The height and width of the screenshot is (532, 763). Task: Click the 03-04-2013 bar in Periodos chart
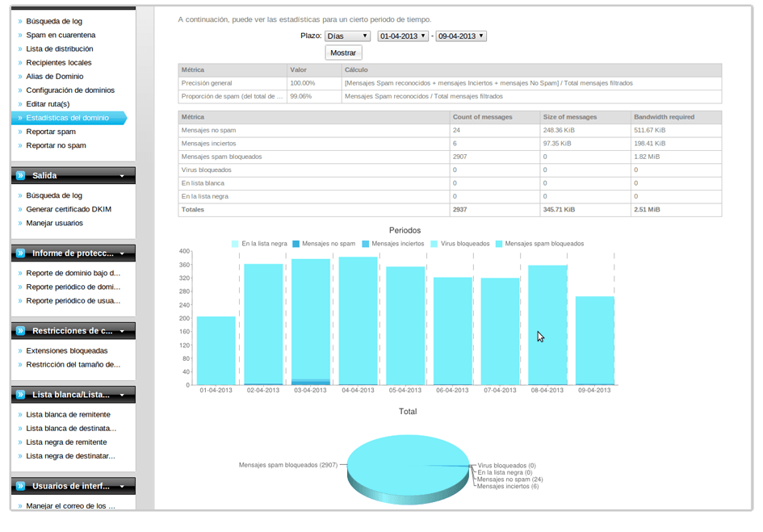[x=311, y=322]
